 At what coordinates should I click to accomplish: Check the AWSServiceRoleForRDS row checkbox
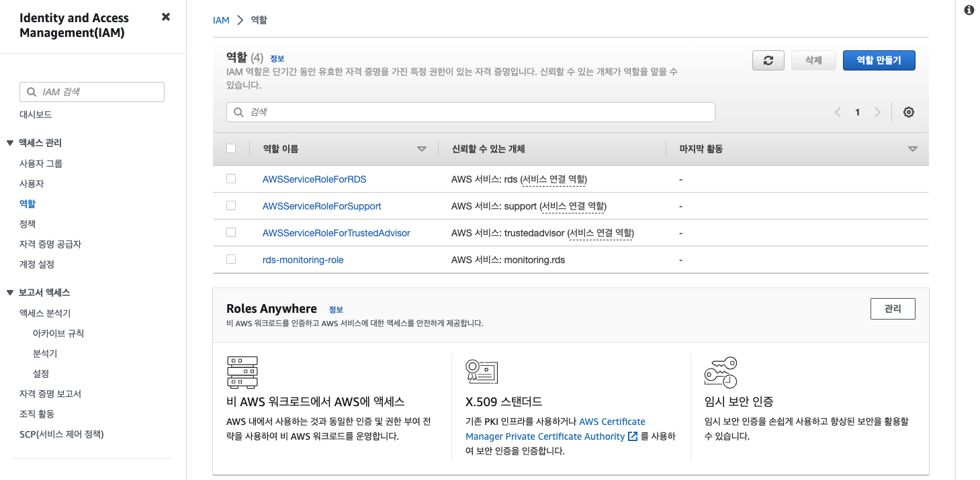click(231, 179)
